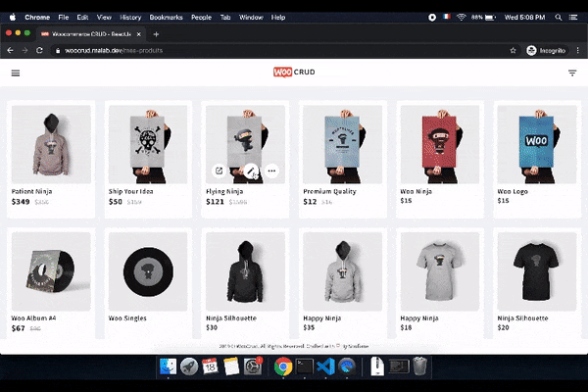Bookmark this page with star icon
The image size is (588, 392).
(513, 50)
